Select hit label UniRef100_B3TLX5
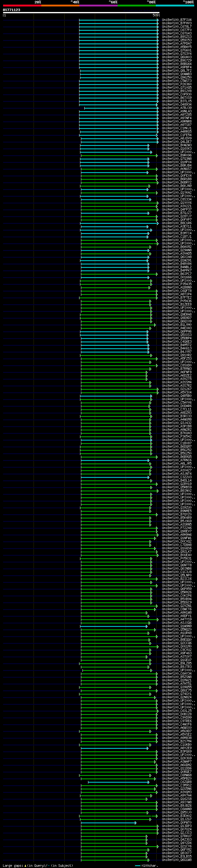 177,101
